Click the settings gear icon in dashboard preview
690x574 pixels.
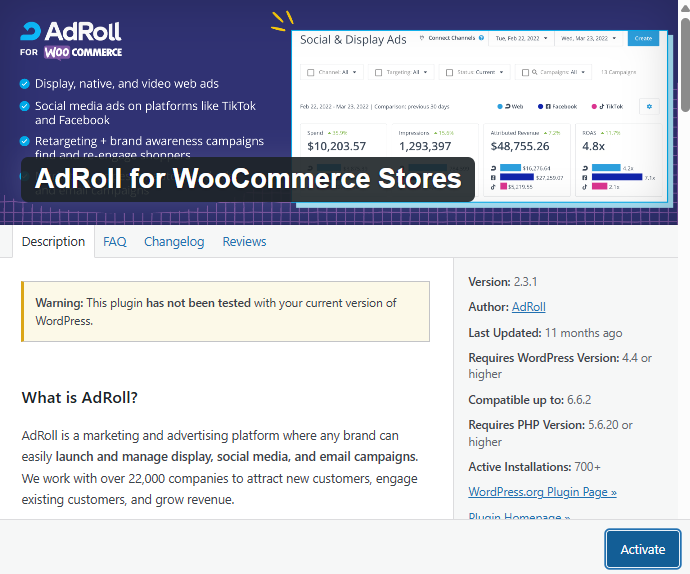[x=649, y=106]
